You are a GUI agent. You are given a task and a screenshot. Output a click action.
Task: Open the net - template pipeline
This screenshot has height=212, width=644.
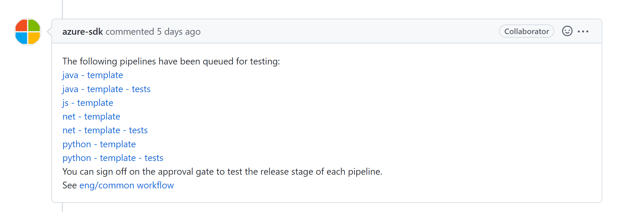(91, 116)
